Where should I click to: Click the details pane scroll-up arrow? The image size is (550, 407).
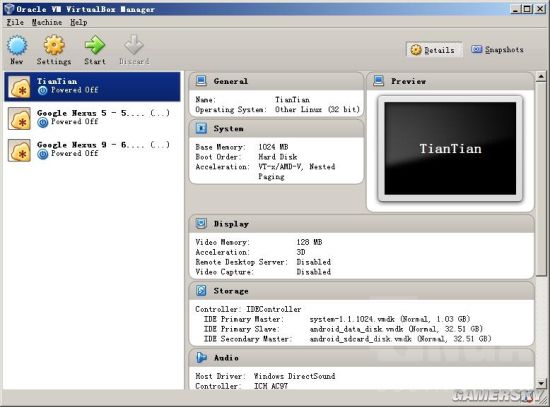tap(541, 76)
